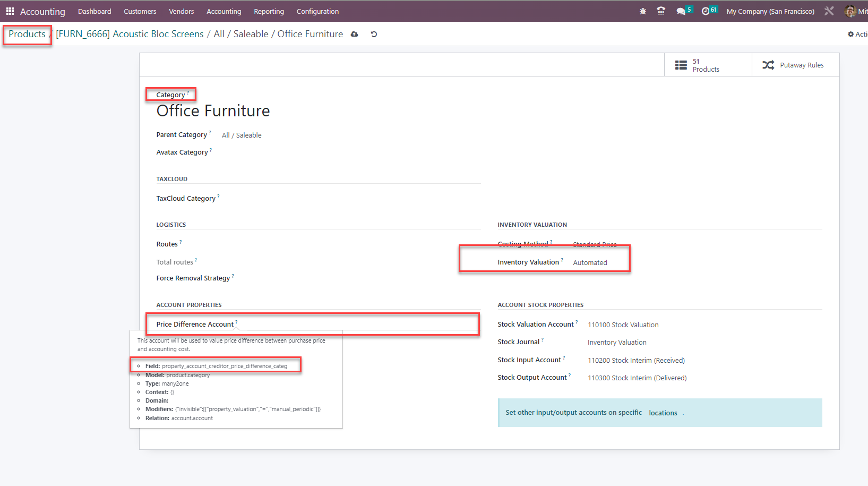Screen dimensions: 868x486
Task: Click the Putaway Rules shuffle icon
Action: pos(768,65)
